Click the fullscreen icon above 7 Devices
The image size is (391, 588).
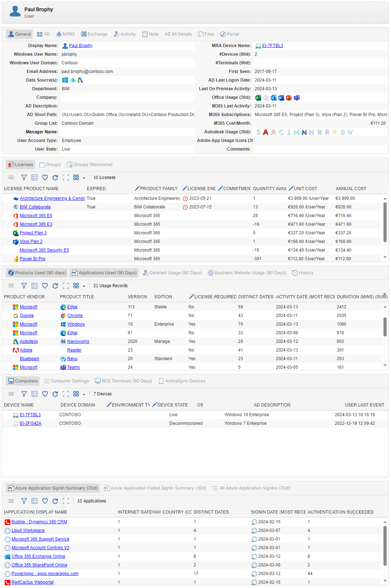click(66, 394)
